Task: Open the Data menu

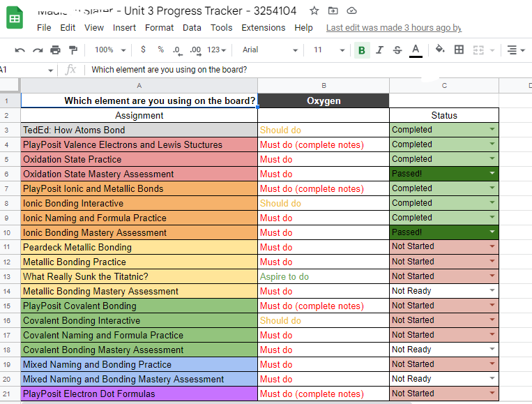Action: (x=192, y=28)
